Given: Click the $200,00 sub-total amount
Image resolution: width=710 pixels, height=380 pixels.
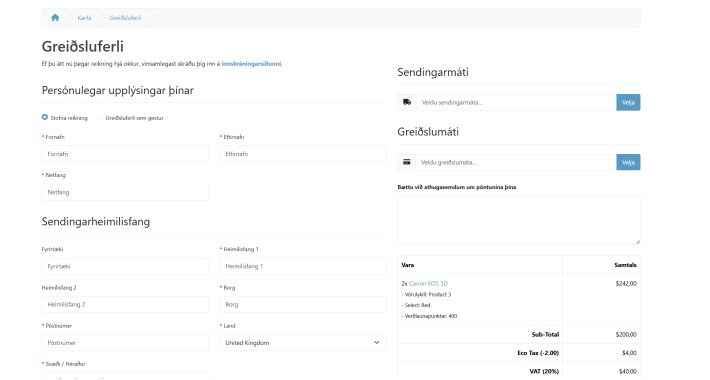Looking at the screenshot, I should (626, 335).
